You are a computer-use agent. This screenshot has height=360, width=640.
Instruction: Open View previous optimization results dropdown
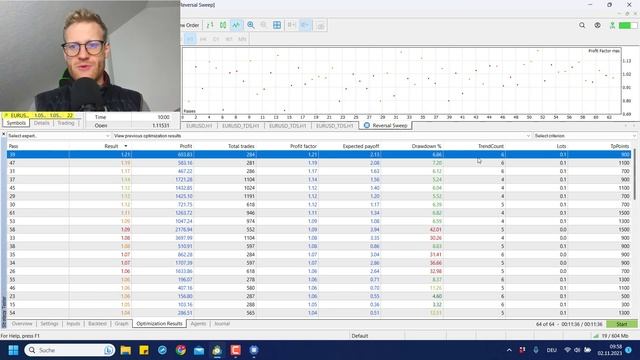[x=322, y=136]
